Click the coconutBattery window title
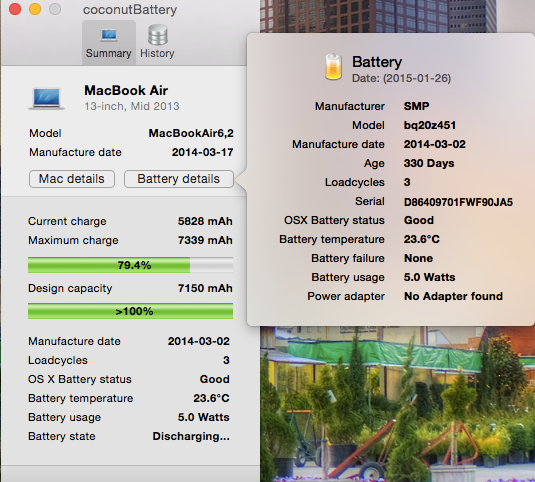This screenshot has width=535, height=482. (130, 10)
